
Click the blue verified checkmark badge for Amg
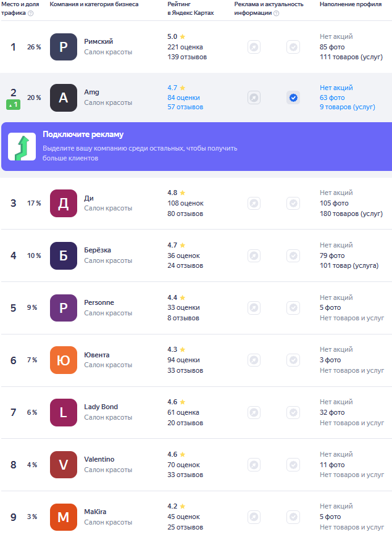tap(293, 98)
